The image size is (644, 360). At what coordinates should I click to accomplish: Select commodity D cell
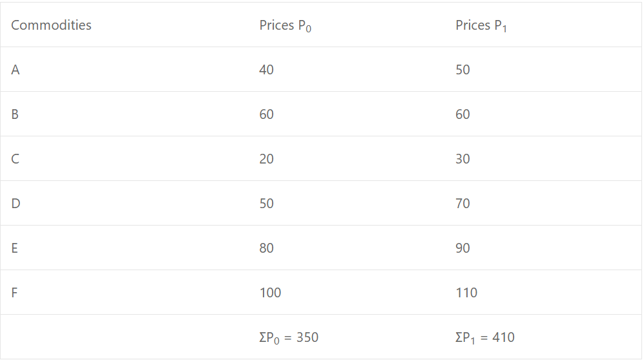16,204
